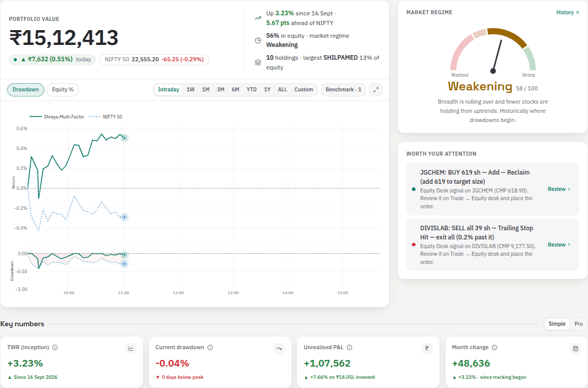The image size is (588, 388).
Task: Open the Benchmark · 1 selector
Action: (344, 90)
